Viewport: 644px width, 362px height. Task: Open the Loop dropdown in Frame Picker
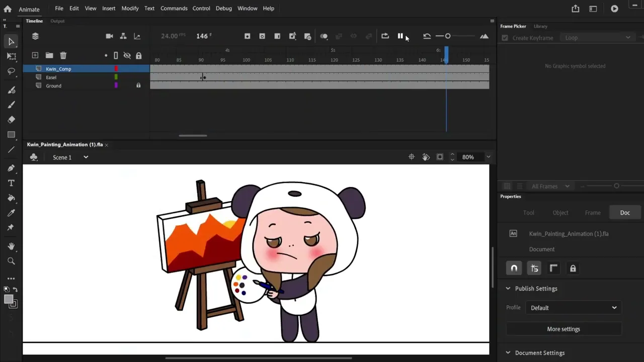(x=598, y=38)
